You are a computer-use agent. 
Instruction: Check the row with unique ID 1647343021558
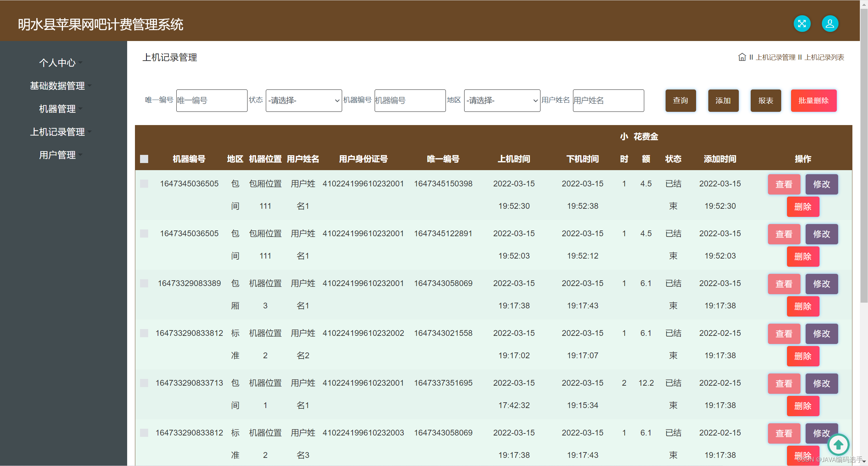pos(144,333)
